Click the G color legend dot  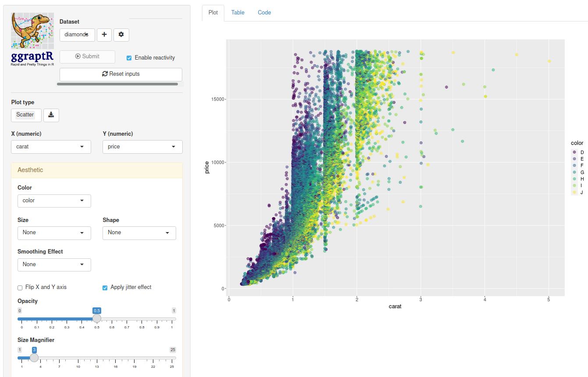point(574,173)
